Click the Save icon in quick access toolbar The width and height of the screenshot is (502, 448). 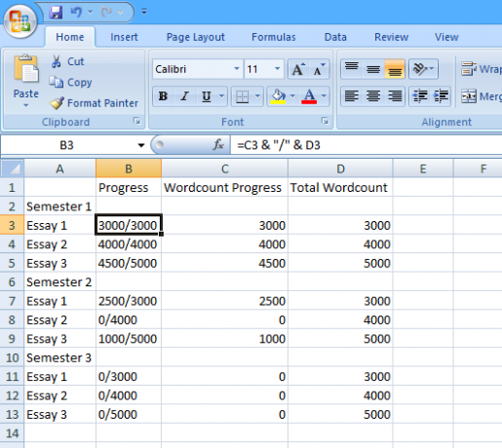[56, 13]
